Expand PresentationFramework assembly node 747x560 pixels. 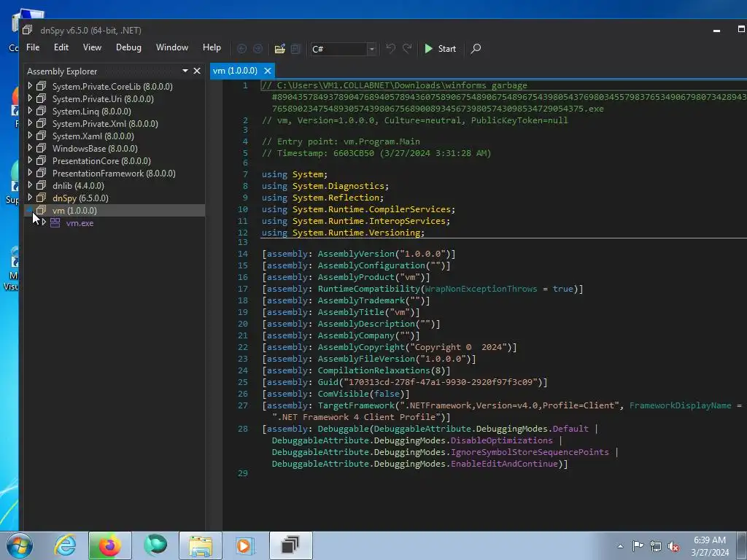30,172
